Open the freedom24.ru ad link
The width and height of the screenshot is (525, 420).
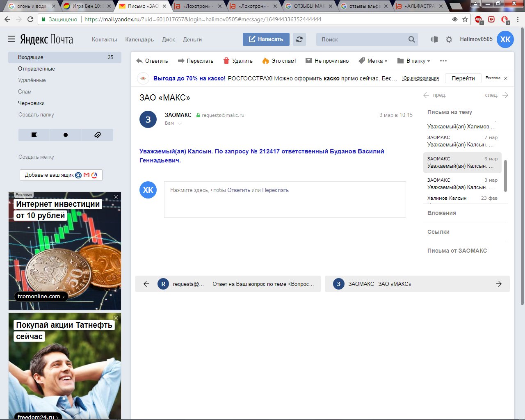38,416
